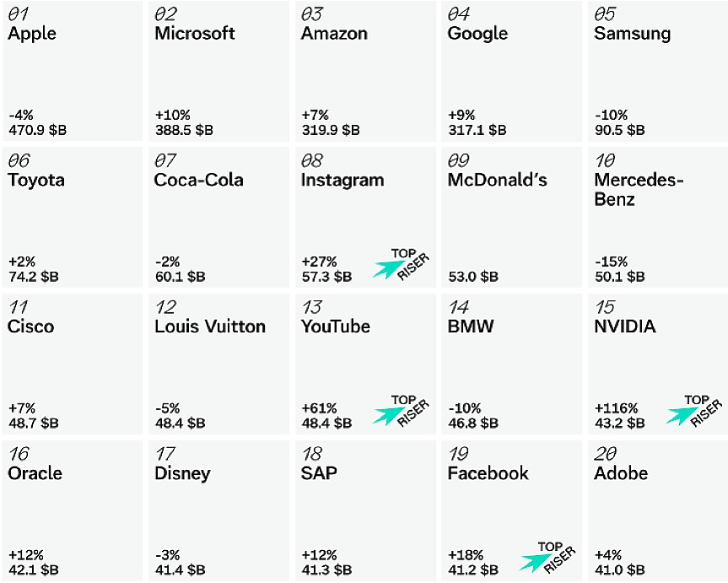The height and width of the screenshot is (583, 728).
Task: Open the Apple brand card
Action: (73, 72)
